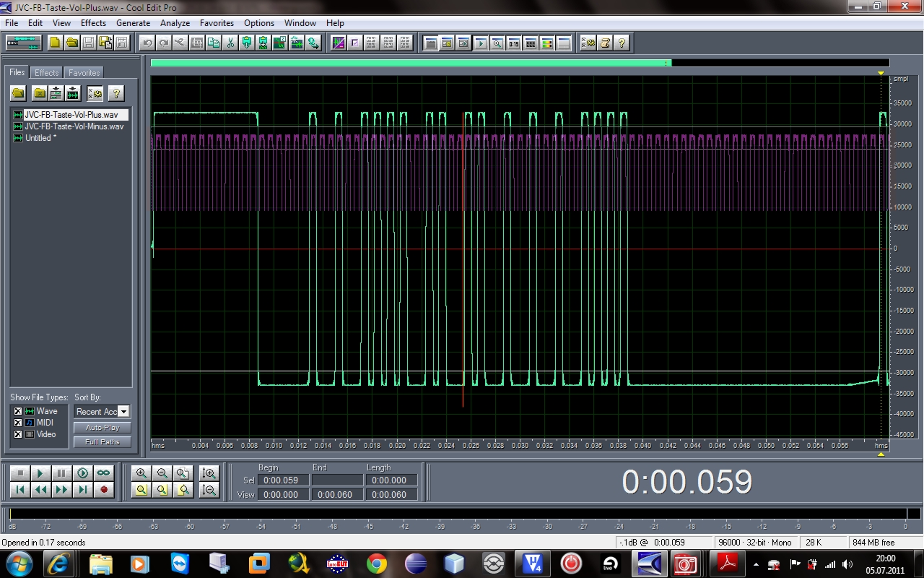Toggle the MIDI file type checkbox

(18, 423)
